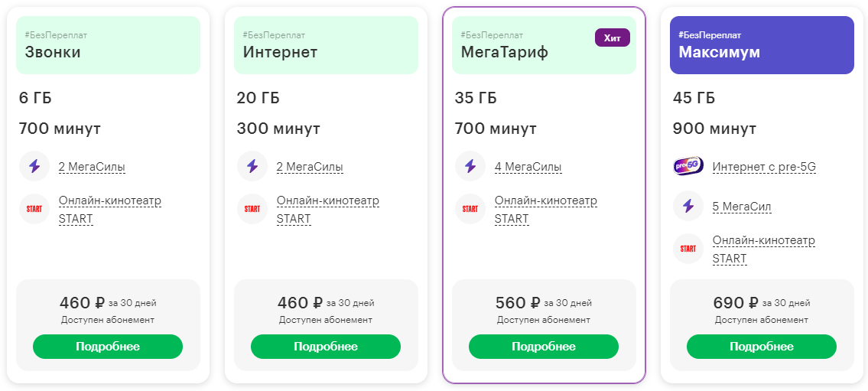The width and height of the screenshot is (868, 391).
Task: Open the 4 МегаСилы link
Action: pyautogui.click(x=528, y=167)
